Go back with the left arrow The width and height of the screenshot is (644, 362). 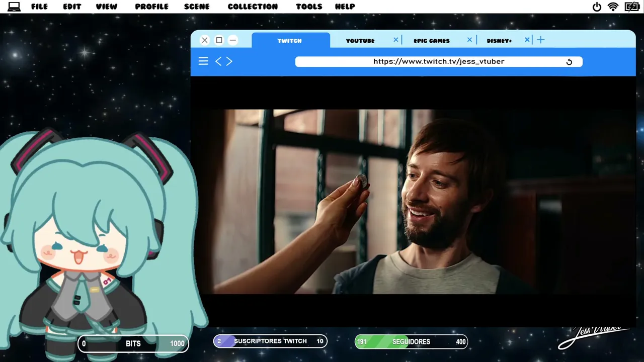click(x=218, y=61)
